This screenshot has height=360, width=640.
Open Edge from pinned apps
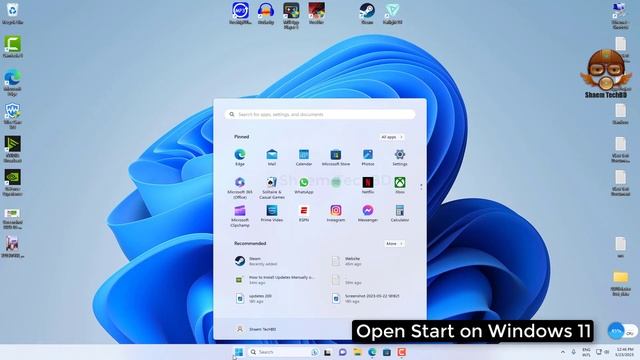[240, 157]
